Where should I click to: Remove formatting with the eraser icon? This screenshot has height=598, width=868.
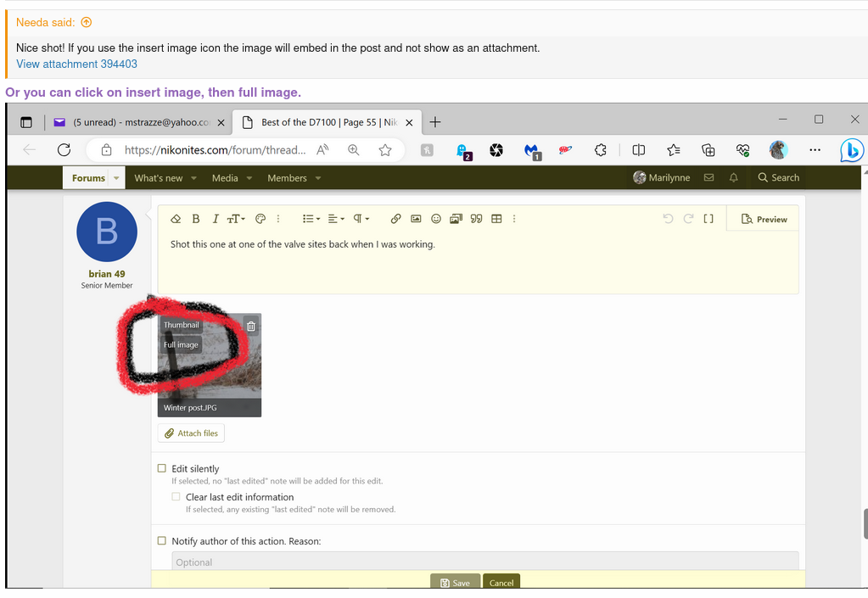pyautogui.click(x=176, y=219)
